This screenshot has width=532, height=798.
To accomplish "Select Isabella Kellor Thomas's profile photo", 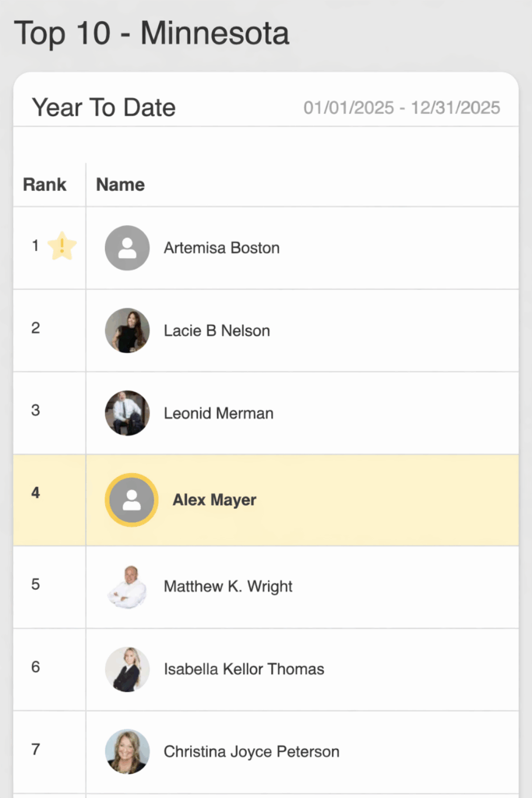I will 127,669.
